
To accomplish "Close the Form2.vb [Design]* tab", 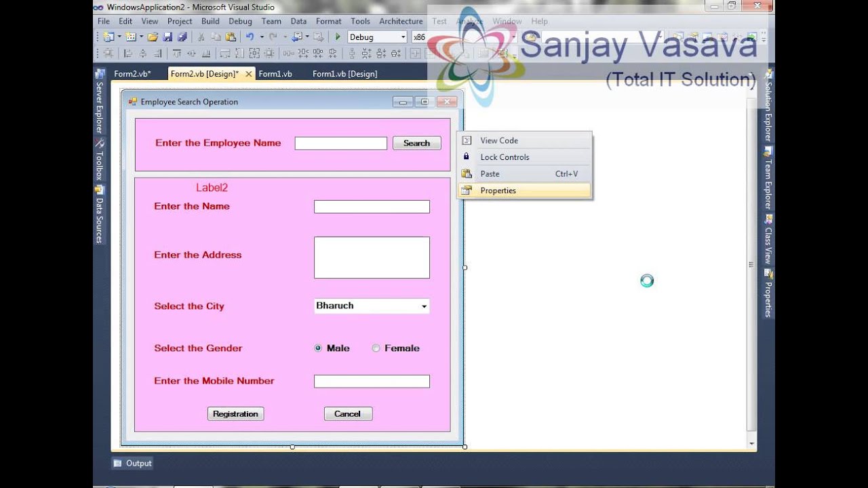I will [249, 74].
